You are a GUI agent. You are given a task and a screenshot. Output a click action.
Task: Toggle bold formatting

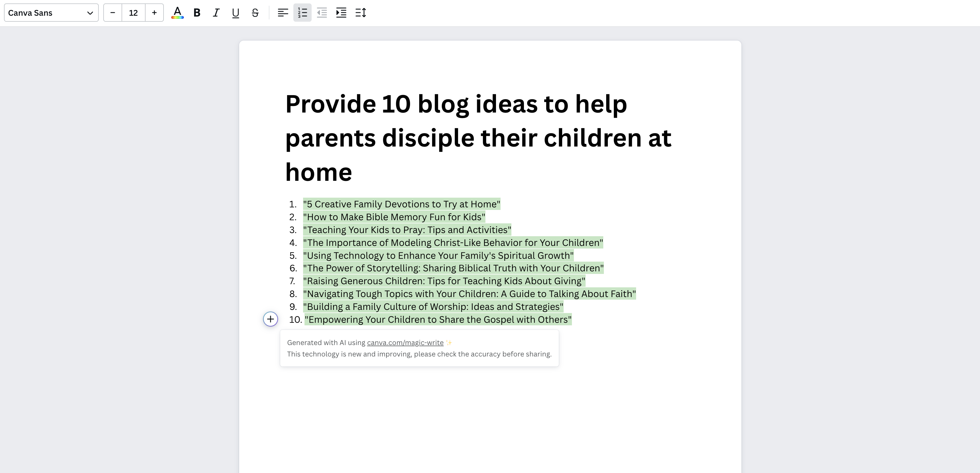click(197, 13)
